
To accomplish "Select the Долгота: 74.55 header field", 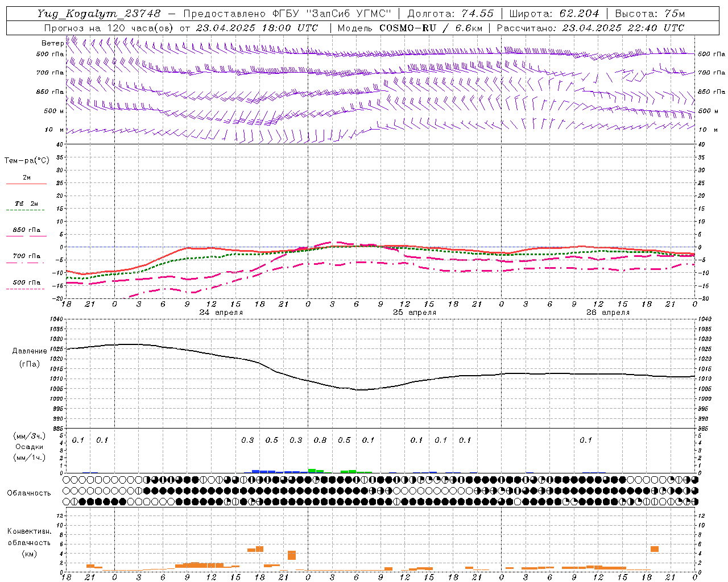I will (x=450, y=14).
